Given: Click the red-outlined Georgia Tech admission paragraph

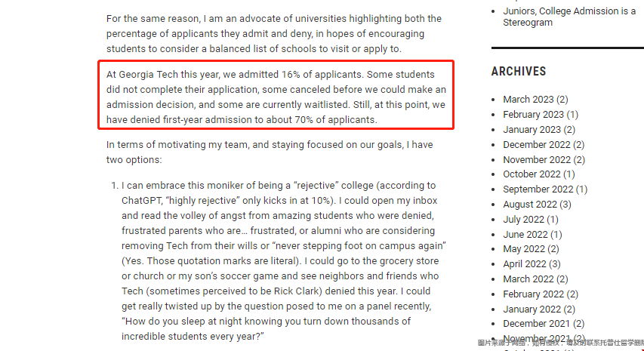Looking at the screenshot, I should (276, 97).
